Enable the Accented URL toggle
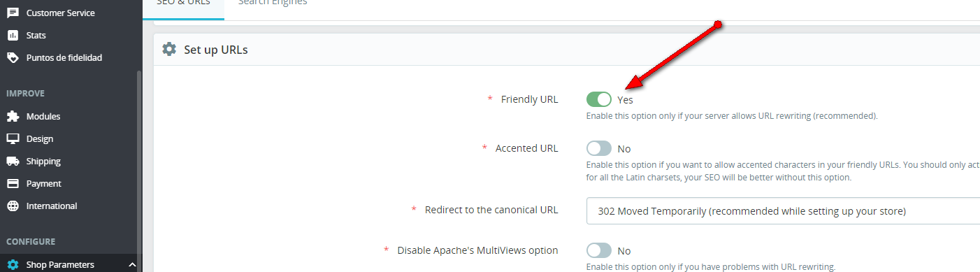This screenshot has width=980, height=272. click(599, 148)
